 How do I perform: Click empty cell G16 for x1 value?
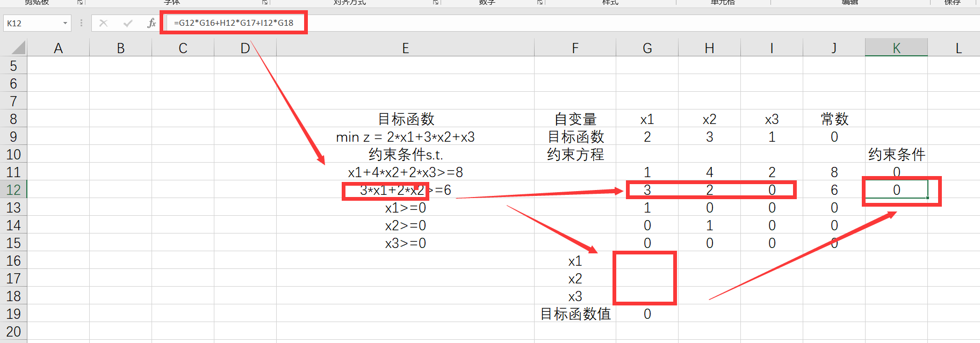point(647,261)
